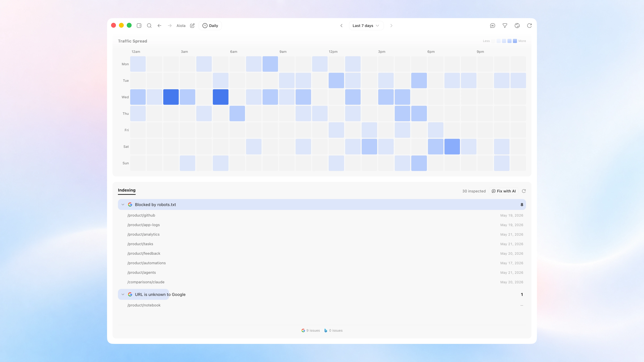The width and height of the screenshot is (644, 362).
Task: Go forward with right arrow
Action: click(x=170, y=25)
